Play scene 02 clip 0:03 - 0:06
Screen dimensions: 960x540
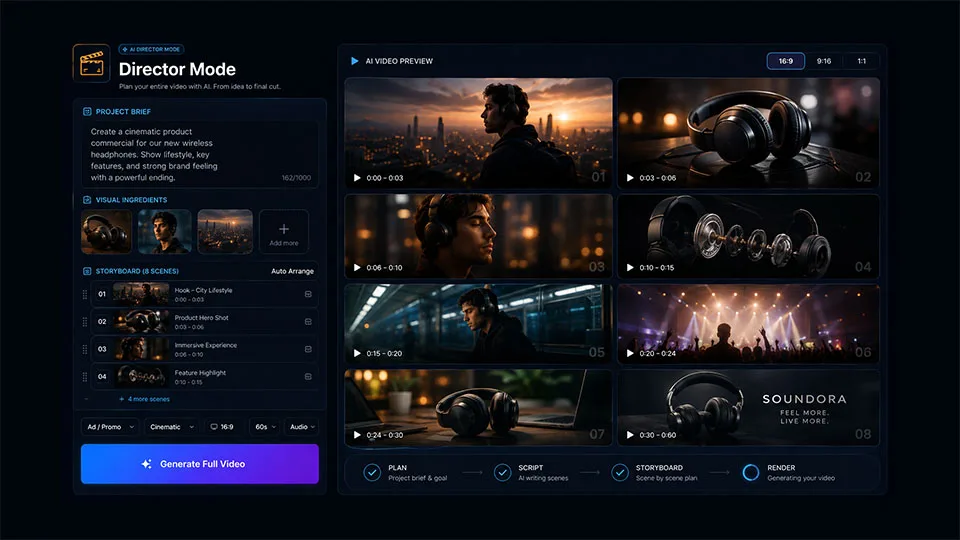coord(630,178)
